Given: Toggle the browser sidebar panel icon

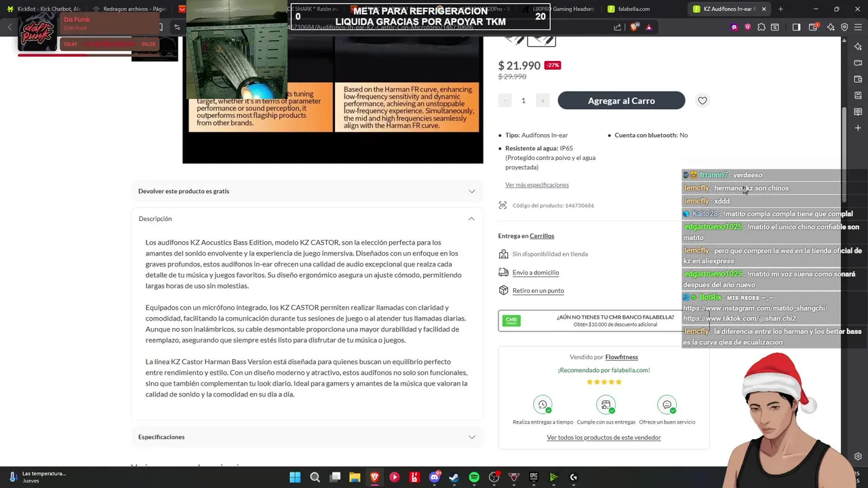Looking at the screenshot, I should click(x=796, y=27).
